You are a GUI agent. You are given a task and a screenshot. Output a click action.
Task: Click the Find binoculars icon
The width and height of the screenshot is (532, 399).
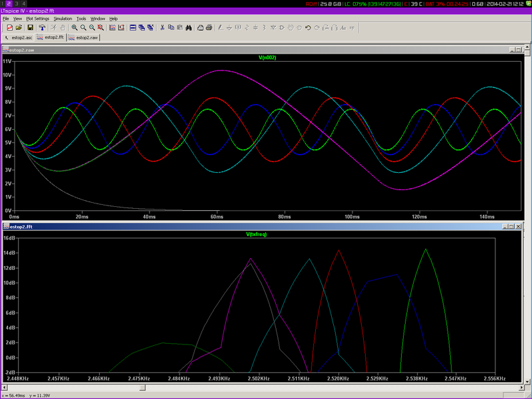190,27
